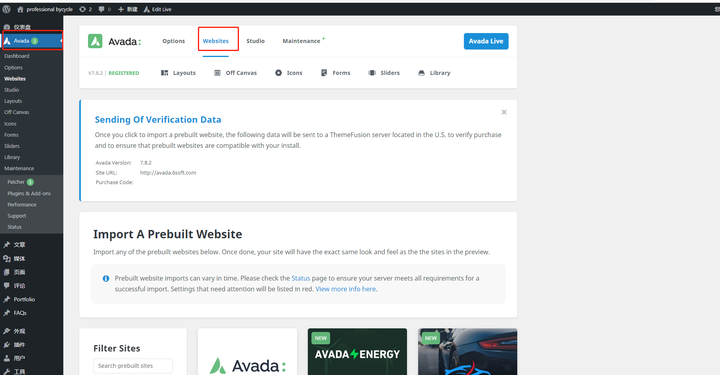Open Maintenance in the sidebar submenu
The image size is (720, 375).
(x=19, y=168)
